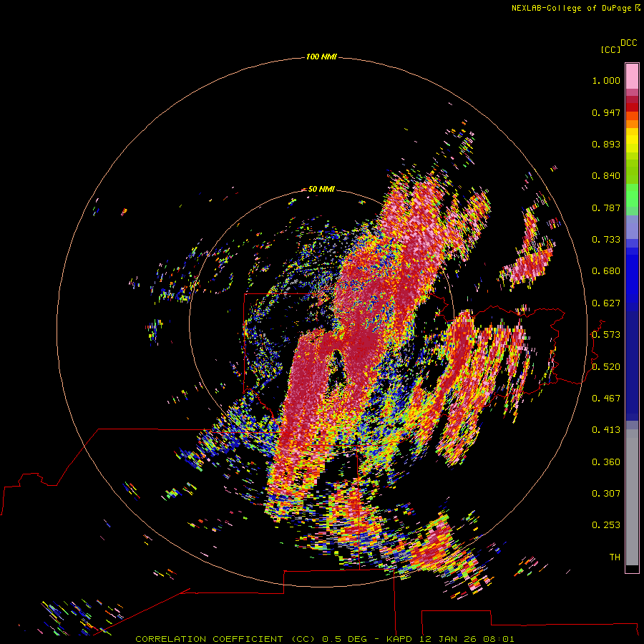The height and width of the screenshot is (644, 644).
Task: Click the 50 NMI range ring label
Action: (321, 189)
